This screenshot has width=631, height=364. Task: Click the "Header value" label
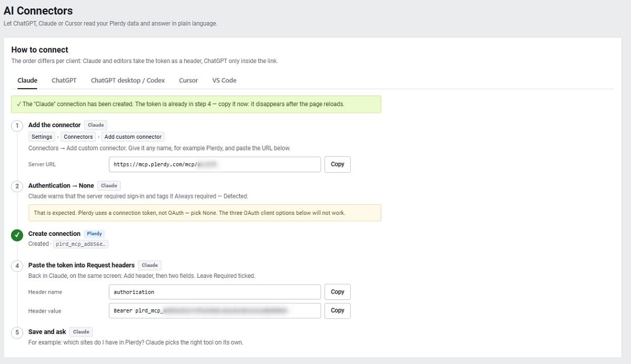[45, 311]
